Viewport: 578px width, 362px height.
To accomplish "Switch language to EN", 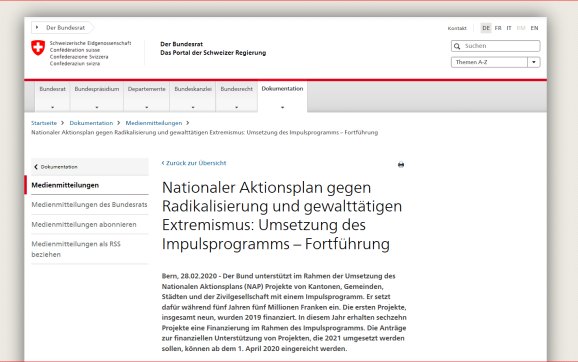I will [534, 28].
